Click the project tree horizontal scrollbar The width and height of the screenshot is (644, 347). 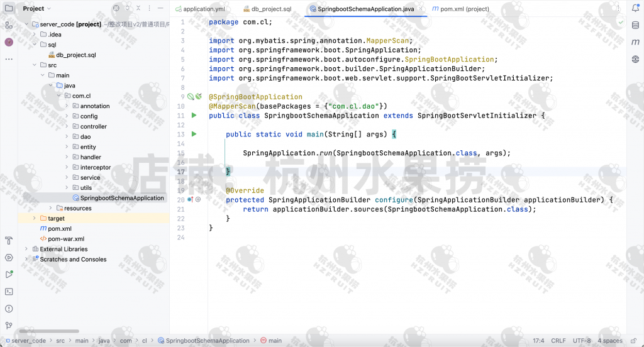click(49, 331)
